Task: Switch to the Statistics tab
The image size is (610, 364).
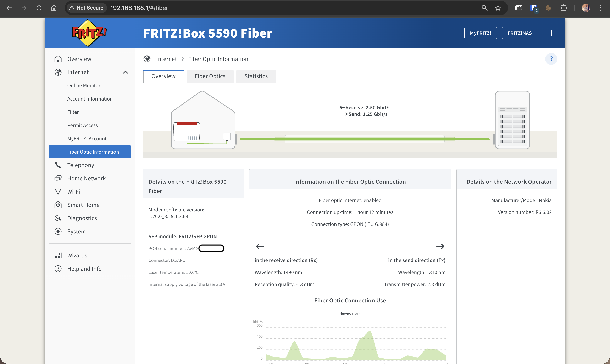Action: (256, 76)
